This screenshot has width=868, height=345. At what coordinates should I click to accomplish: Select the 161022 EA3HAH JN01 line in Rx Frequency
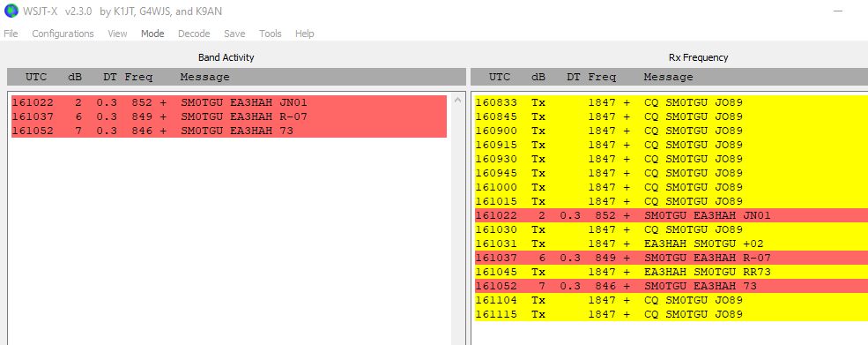tap(671, 215)
